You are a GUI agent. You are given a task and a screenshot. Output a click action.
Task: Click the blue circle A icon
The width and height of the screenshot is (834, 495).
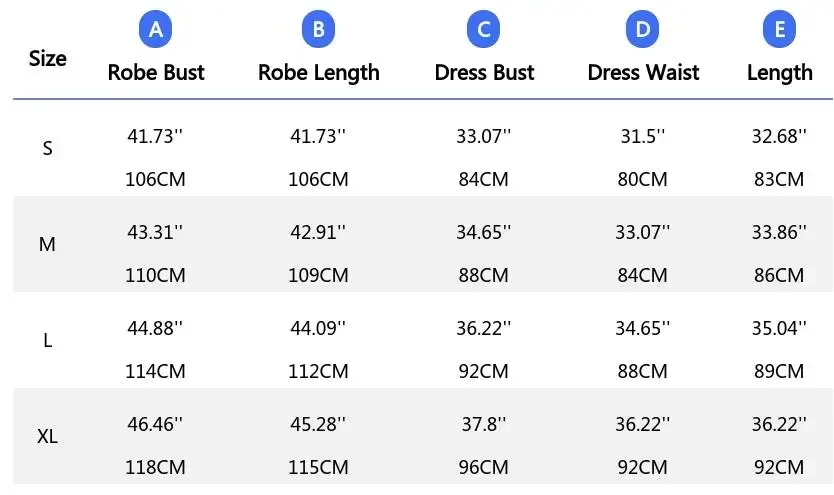[156, 30]
